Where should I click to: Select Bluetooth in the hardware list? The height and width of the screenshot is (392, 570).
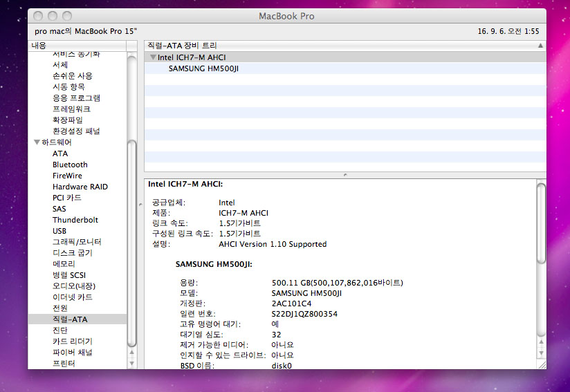point(70,165)
